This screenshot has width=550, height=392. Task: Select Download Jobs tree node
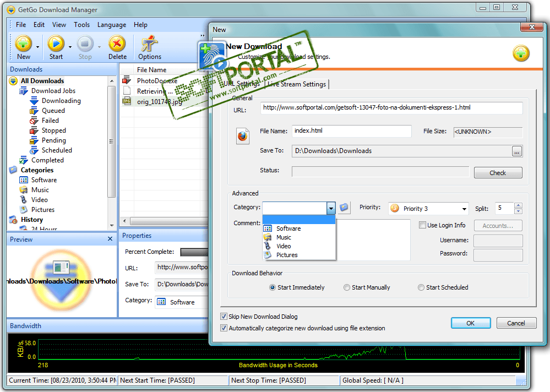click(53, 91)
